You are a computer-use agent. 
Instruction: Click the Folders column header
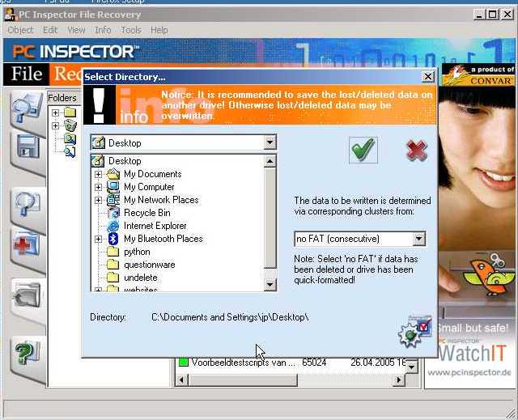pos(64,98)
